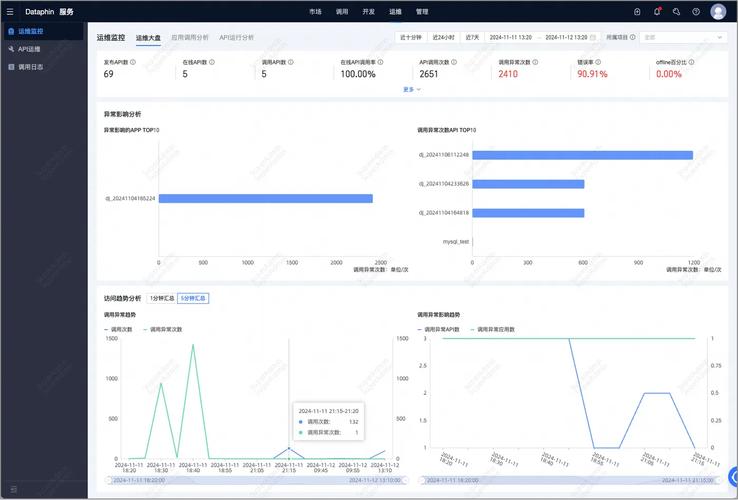Click right handle of 调用异常趋势 zoom slider
The height and width of the screenshot is (500, 738).
click(405, 480)
